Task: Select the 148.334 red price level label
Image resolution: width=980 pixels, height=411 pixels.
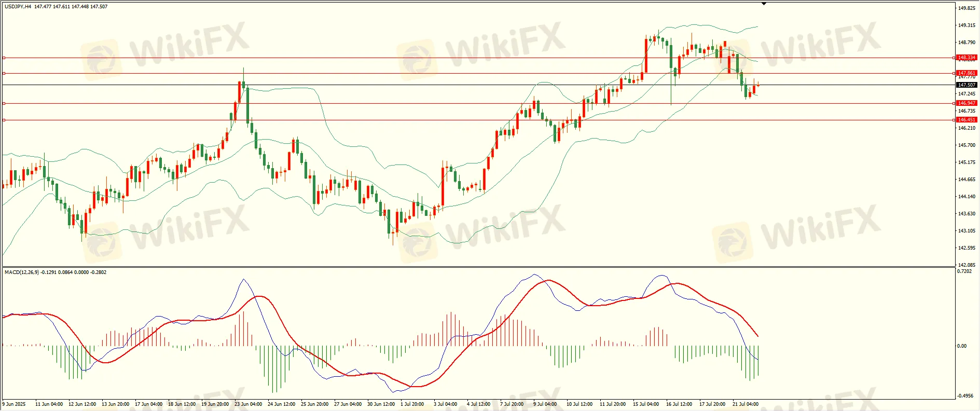Action: 967,58
